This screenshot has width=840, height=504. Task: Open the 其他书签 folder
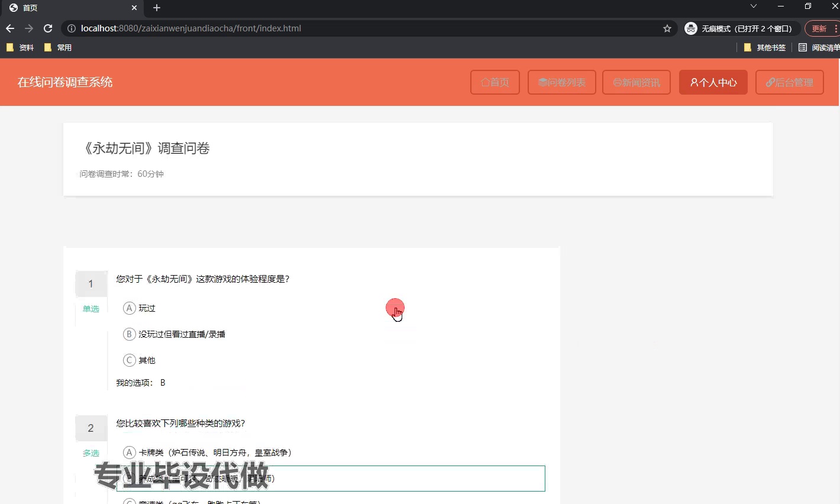764,47
